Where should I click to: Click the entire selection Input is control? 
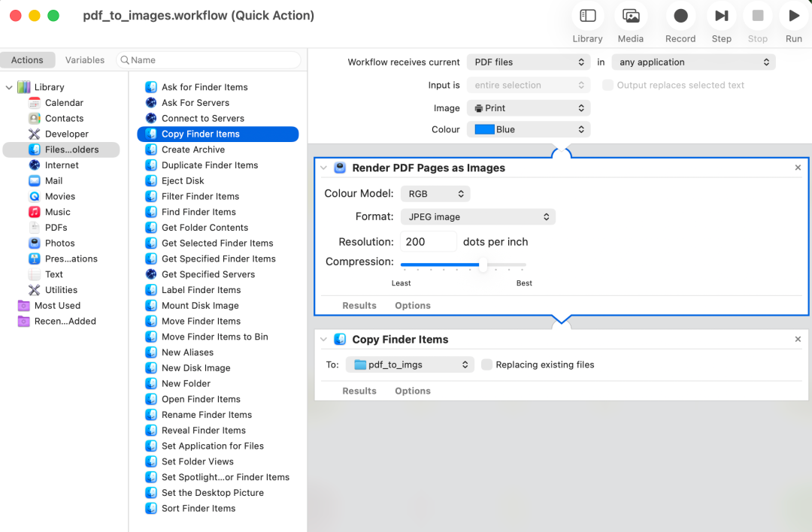tap(528, 85)
